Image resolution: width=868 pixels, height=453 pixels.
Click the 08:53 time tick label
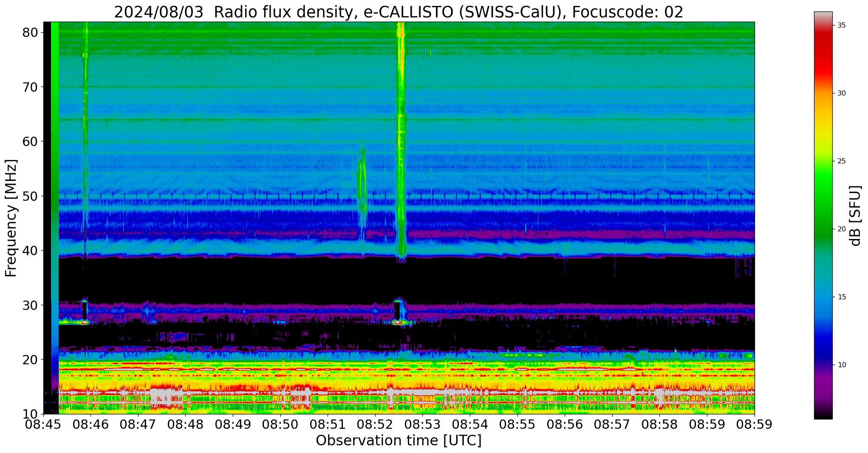[x=422, y=425]
